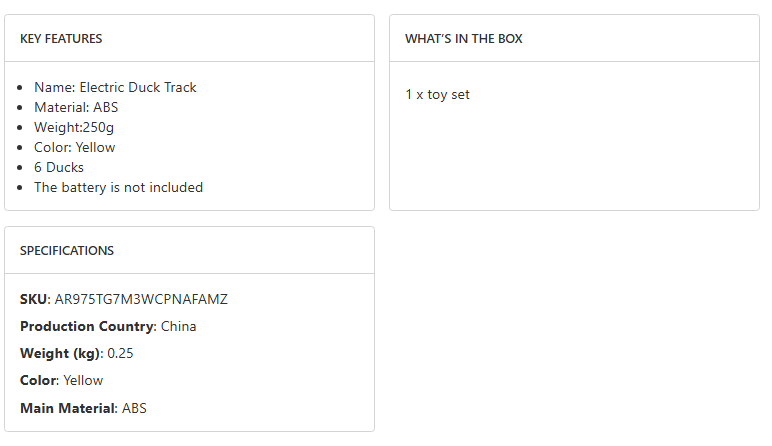Click 'Color: Yellow' in the Key Features list
The image size is (772, 446).
pyautogui.click(x=74, y=147)
